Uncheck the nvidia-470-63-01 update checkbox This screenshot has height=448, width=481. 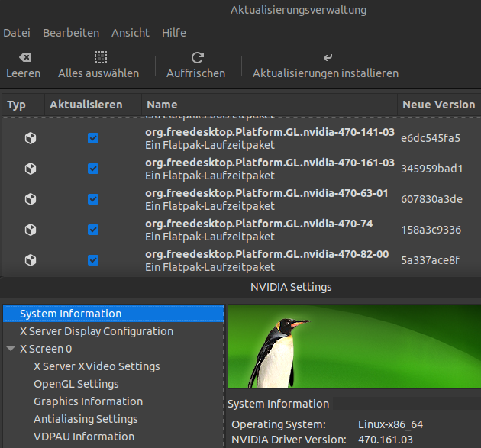(x=93, y=199)
